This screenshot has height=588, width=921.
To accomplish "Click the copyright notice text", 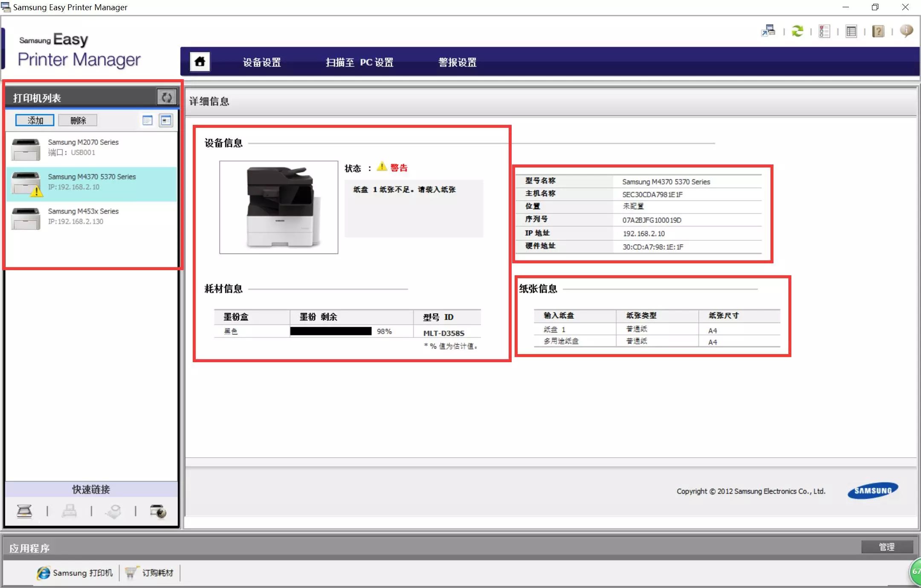I will pyautogui.click(x=751, y=491).
